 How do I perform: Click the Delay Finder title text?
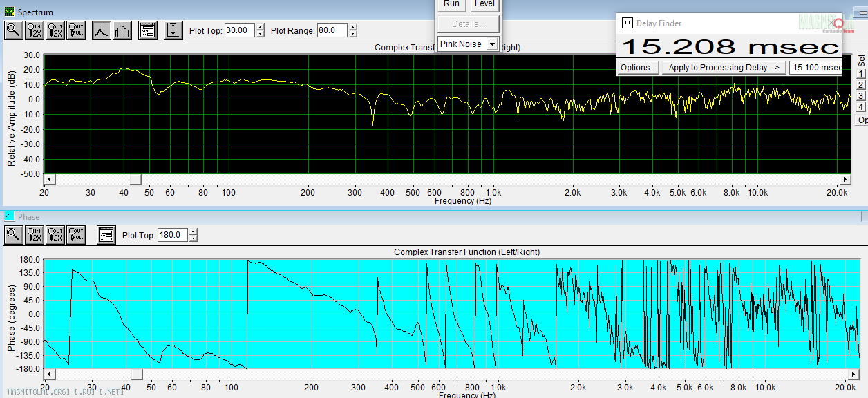coord(659,23)
